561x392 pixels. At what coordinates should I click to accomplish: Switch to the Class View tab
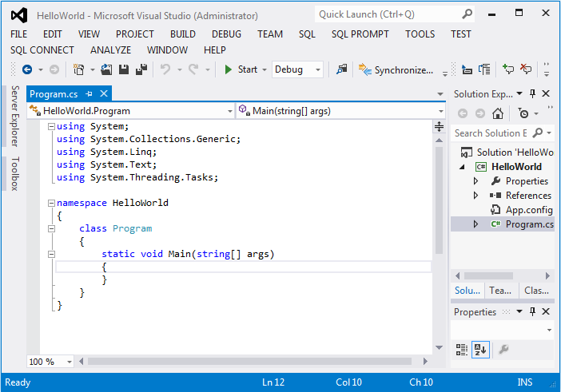click(536, 291)
